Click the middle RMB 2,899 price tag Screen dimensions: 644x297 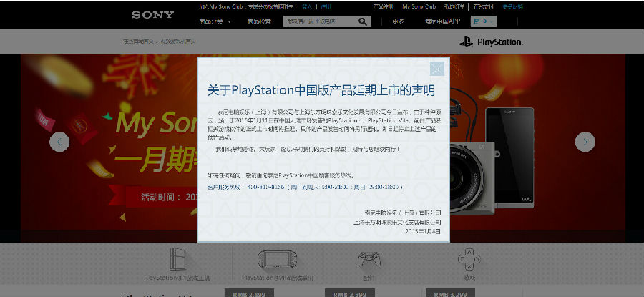[349, 293]
